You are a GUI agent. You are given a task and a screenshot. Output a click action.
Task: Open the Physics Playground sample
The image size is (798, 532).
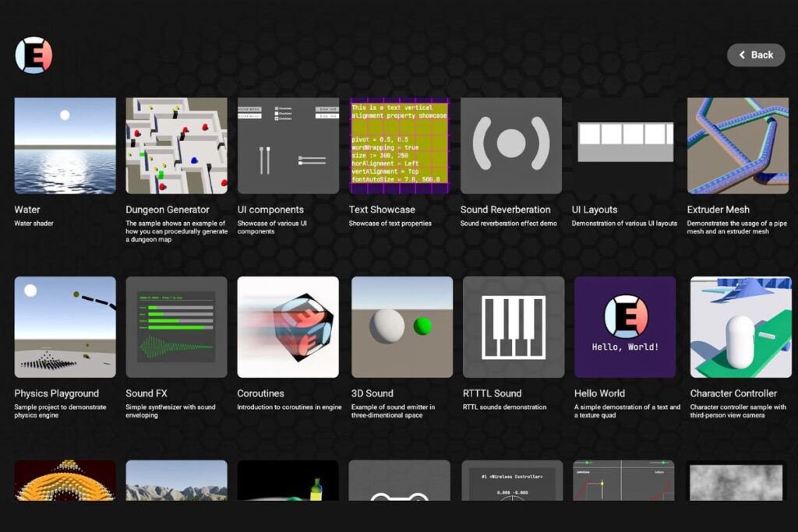pos(65,327)
